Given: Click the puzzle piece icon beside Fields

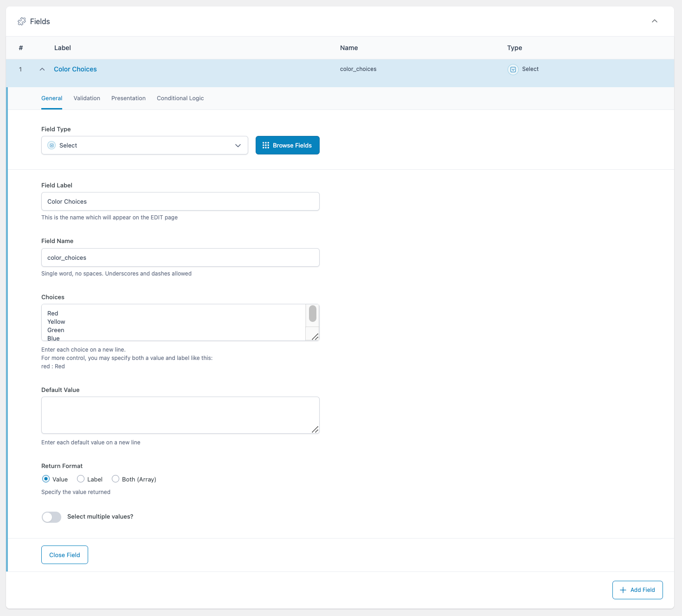Looking at the screenshot, I should (21, 21).
